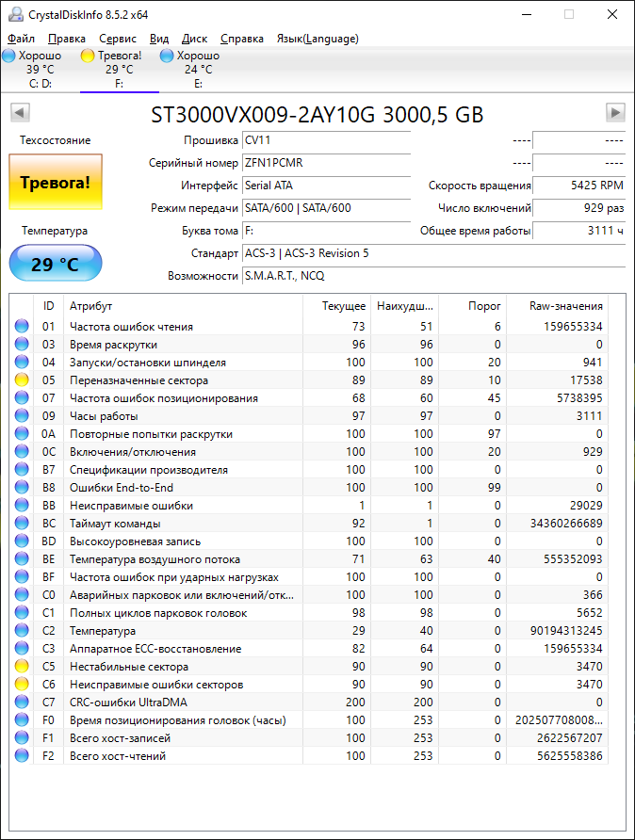Click the serial number field ZFN1PCMR

(x=326, y=163)
